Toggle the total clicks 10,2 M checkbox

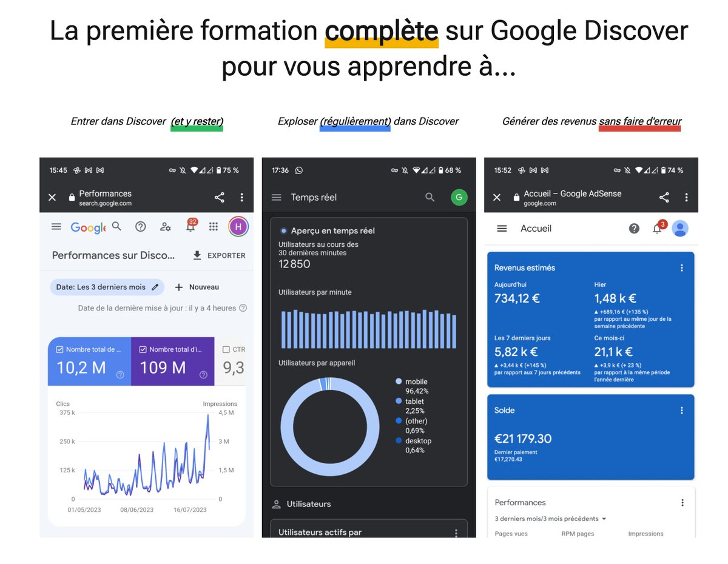point(59,349)
